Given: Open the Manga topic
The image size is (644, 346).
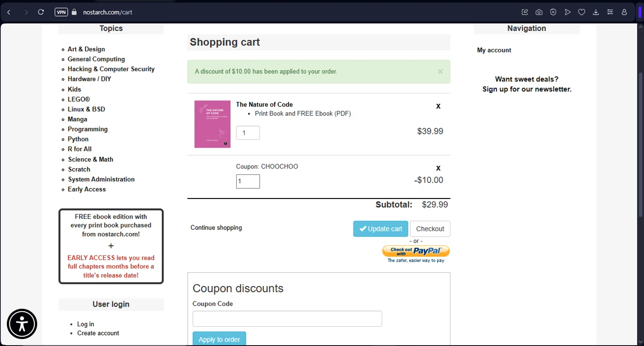Looking at the screenshot, I should (x=77, y=119).
